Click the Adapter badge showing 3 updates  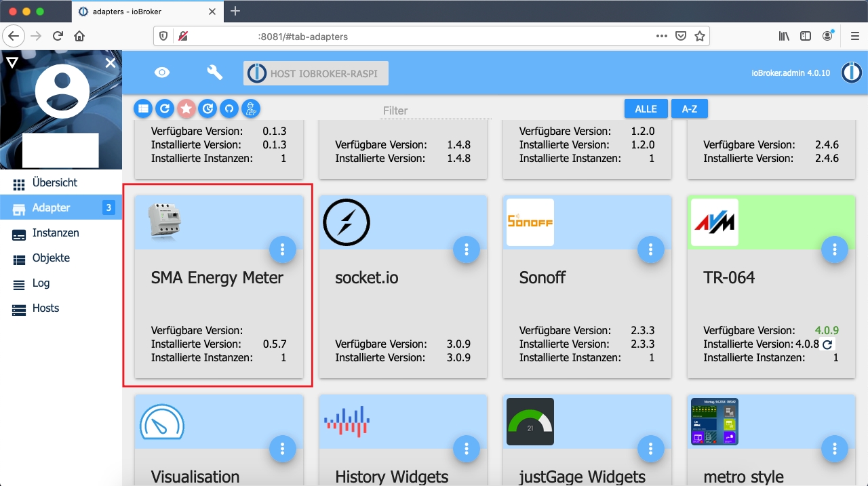[x=108, y=207]
